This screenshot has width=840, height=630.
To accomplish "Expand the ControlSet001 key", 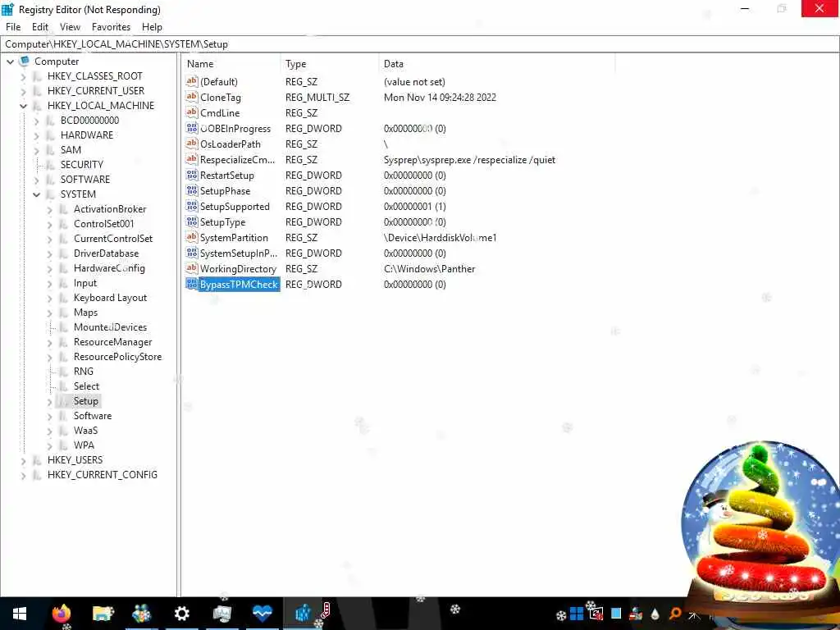I will [49, 225].
